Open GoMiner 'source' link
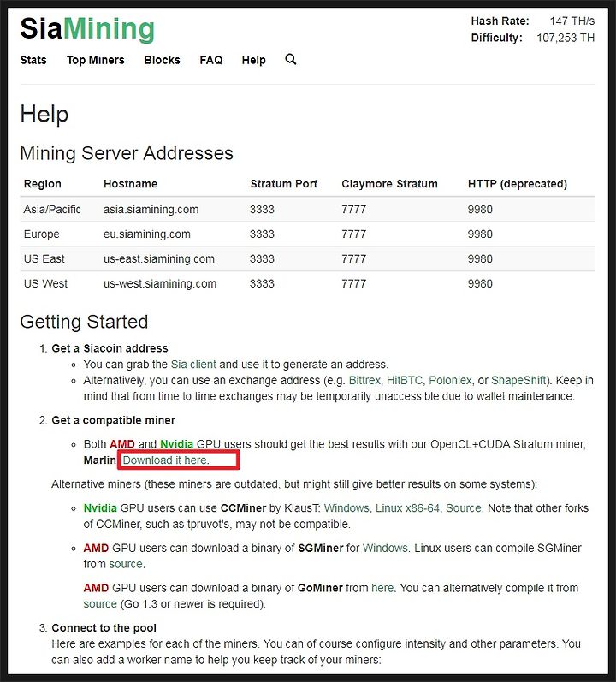Viewport: 616px width, 682px height. pyautogui.click(x=100, y=604)
